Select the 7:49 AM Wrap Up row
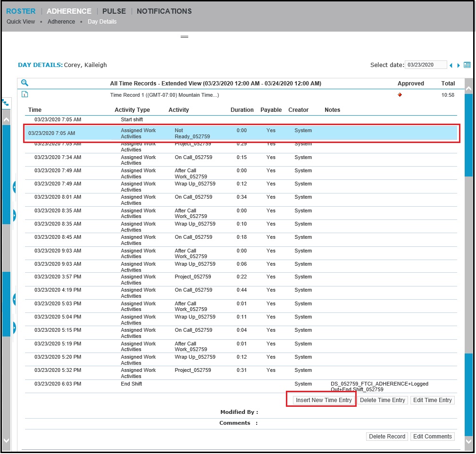This screenshot has height=454, width=476. click(241, 186)
